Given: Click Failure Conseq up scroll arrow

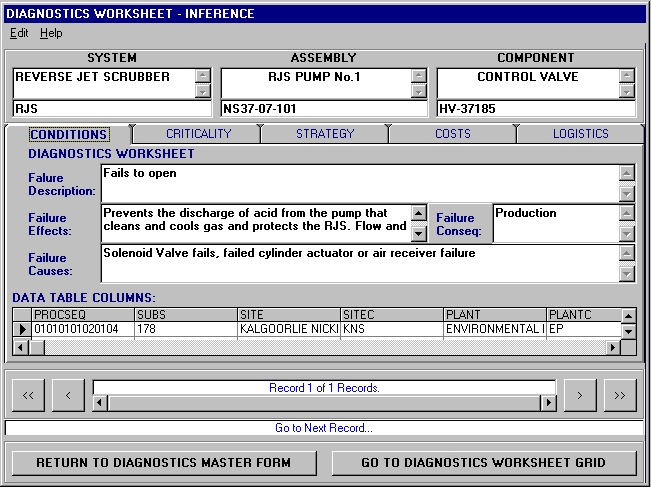Looking at the screenshot, I should click(x=627, y=213).
